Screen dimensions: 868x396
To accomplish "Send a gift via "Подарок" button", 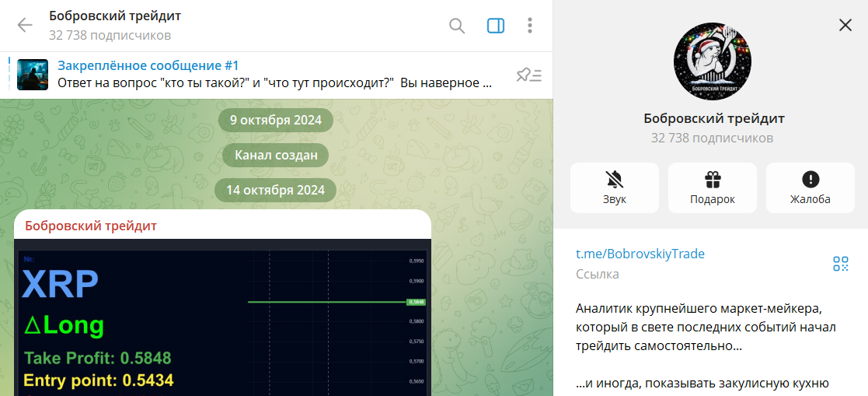I will coord(713,187).
